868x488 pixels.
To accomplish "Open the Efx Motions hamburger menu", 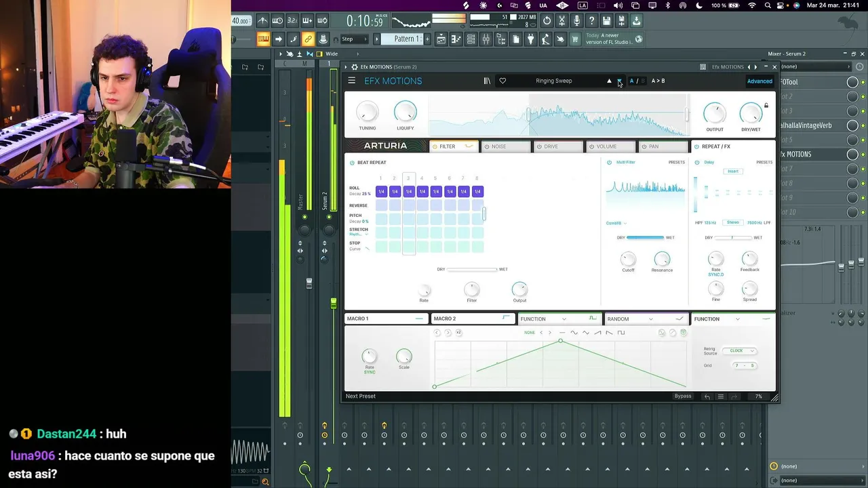I will coord(351,81).
